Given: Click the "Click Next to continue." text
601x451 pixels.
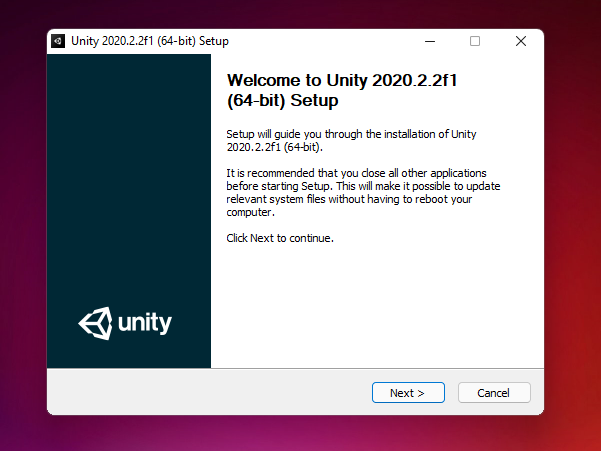Looking at the screenshot, I should click(280, 238).
